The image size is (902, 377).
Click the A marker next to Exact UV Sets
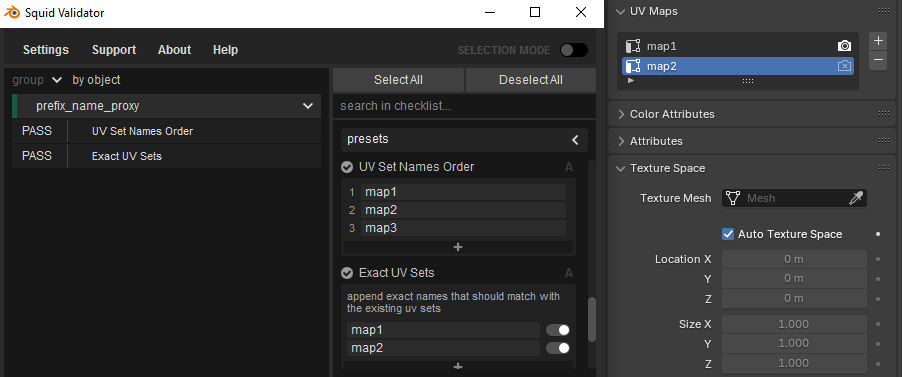[x=569, y=273]
